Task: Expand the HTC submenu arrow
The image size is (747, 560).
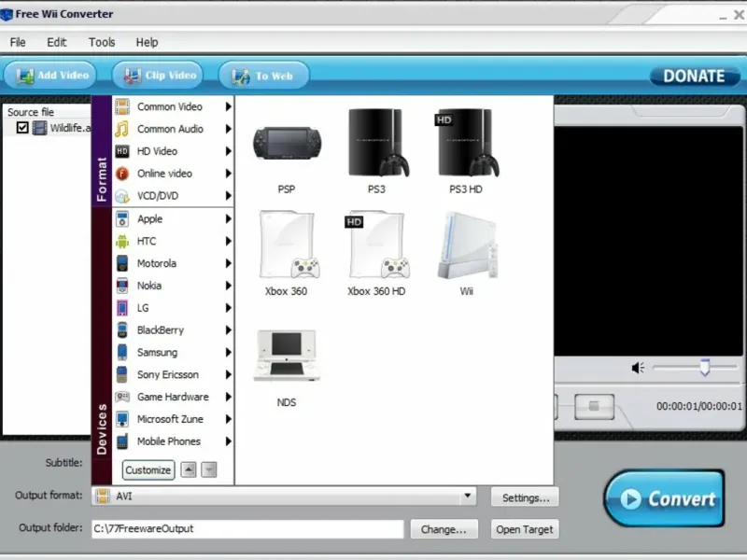Action: coord(228,242)
